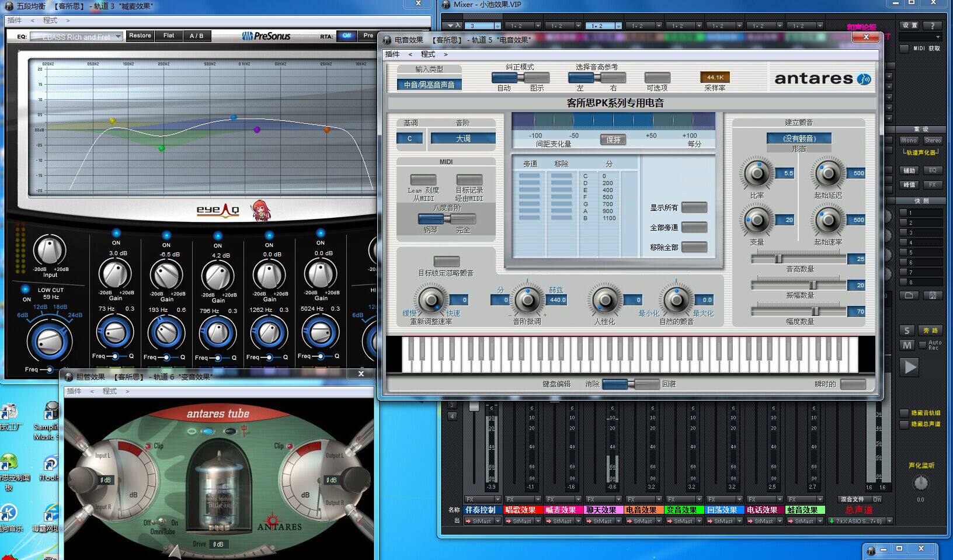Click the 440.0 赫兹 value field
This screenshot has width=953, height=560.
pyautogui.click(x=558, y=300)
